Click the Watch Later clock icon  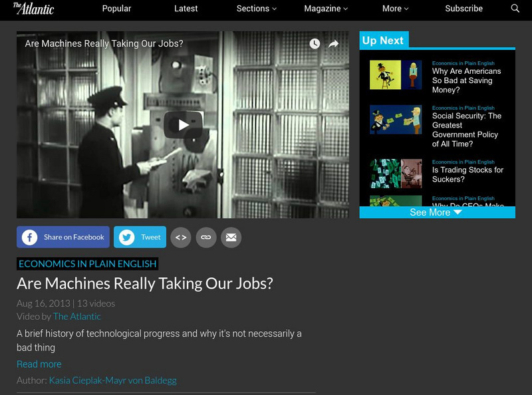(x=315, y=43)
